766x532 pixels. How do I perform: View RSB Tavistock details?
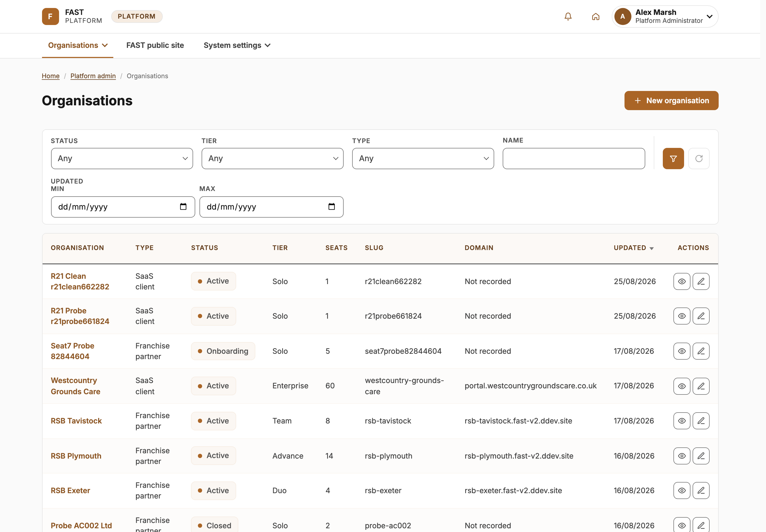682,421
